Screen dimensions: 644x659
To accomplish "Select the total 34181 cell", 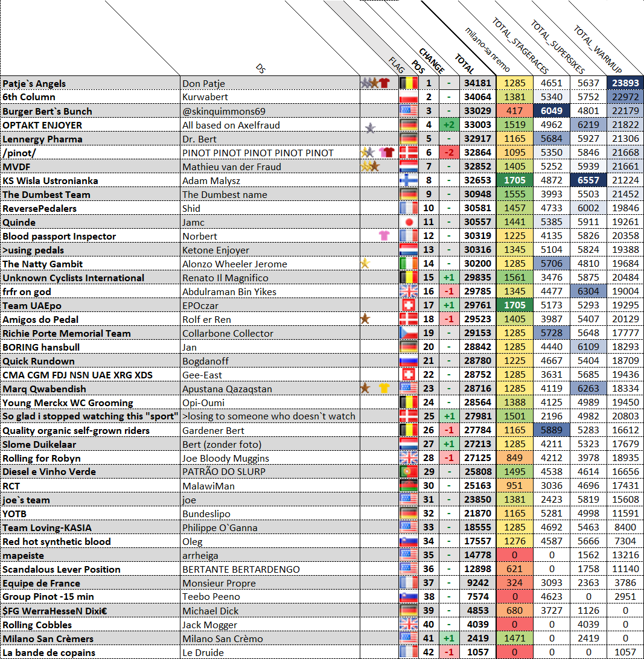I will point(477,83).
